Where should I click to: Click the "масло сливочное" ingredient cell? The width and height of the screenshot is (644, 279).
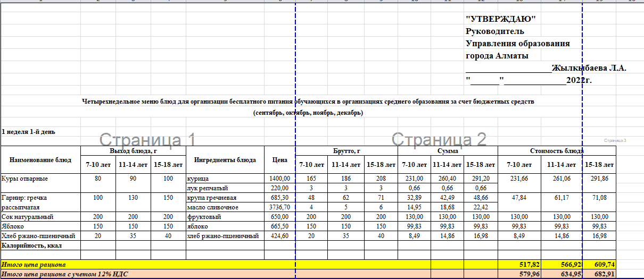(213, 207)
